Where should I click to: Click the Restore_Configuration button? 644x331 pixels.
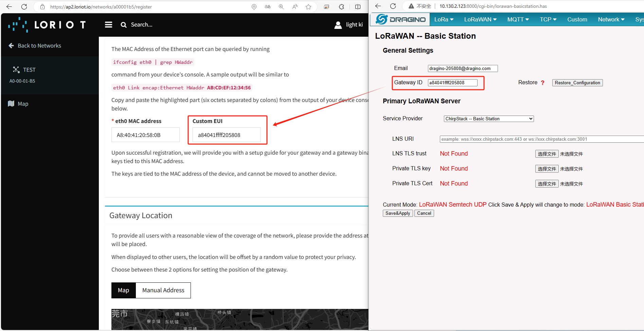pyautogui.click(x=577, y=83)
